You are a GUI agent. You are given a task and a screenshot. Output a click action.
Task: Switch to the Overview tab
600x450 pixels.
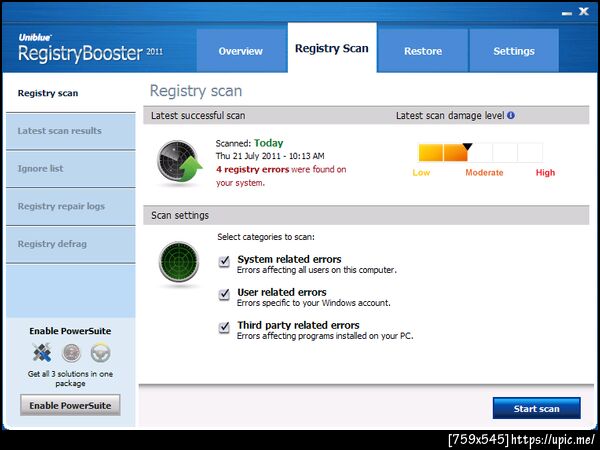pyautogui.click(x=241, y=51)
